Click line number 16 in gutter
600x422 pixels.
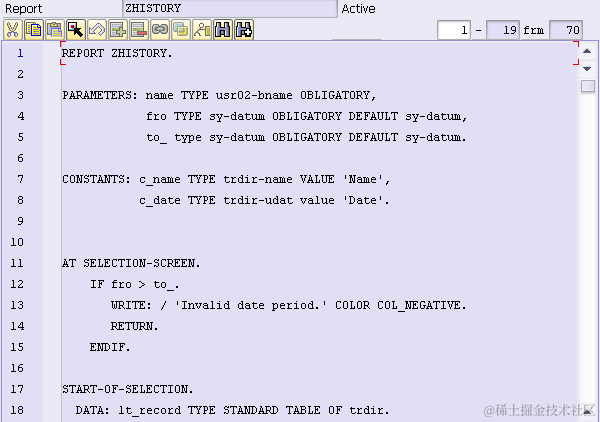17,368
